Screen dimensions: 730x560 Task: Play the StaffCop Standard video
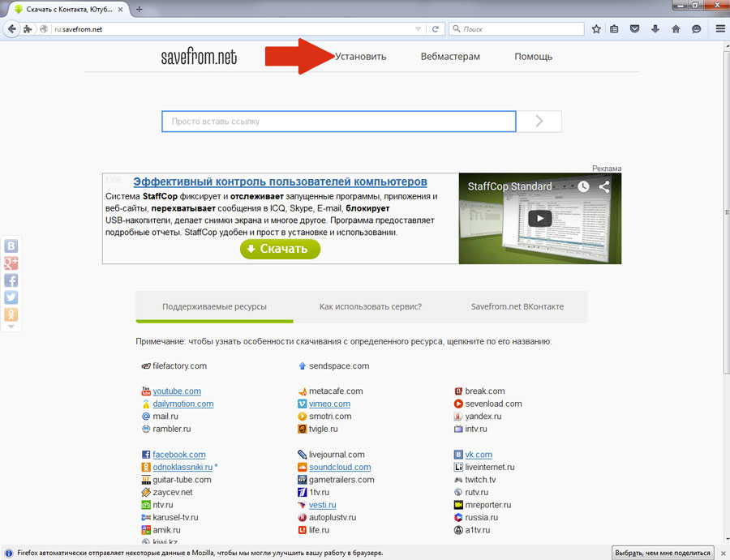click(539, 218)
